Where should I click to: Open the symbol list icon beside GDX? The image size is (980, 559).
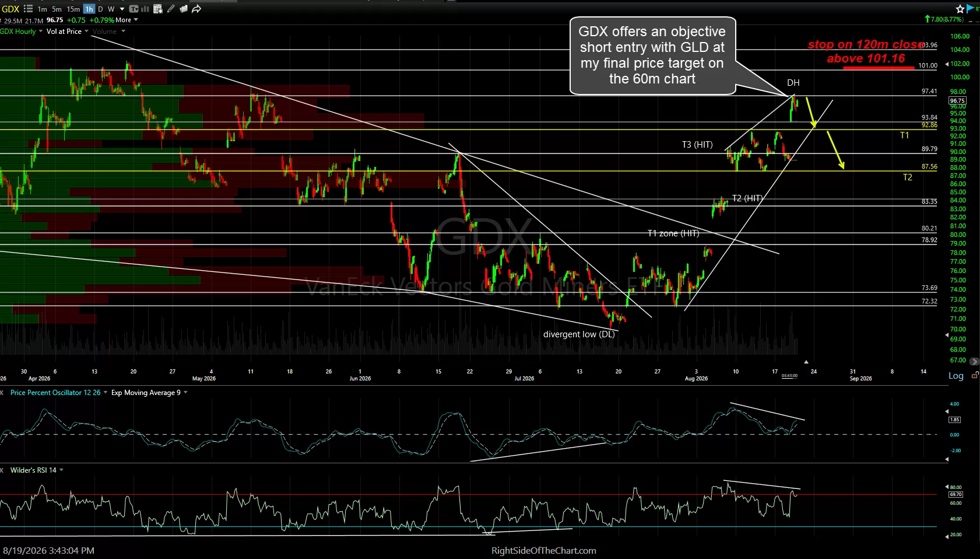[28, 9]
